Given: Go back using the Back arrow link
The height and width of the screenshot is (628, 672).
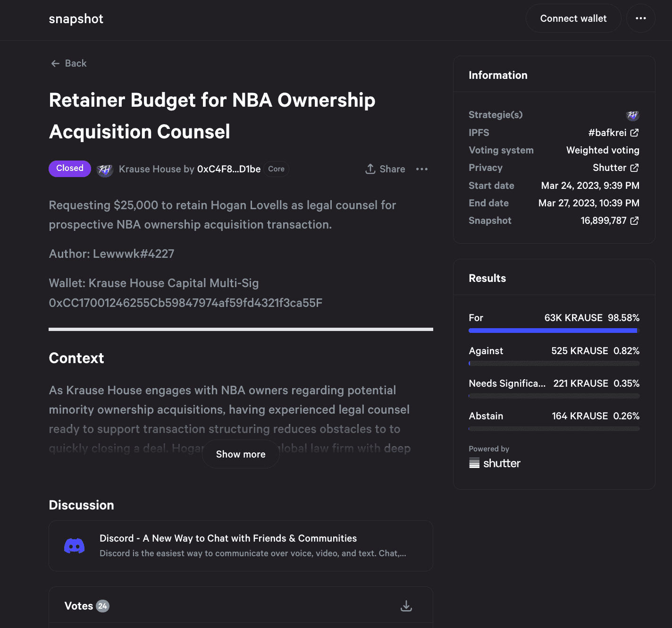Looking at the screenshot, I should 69,63.
